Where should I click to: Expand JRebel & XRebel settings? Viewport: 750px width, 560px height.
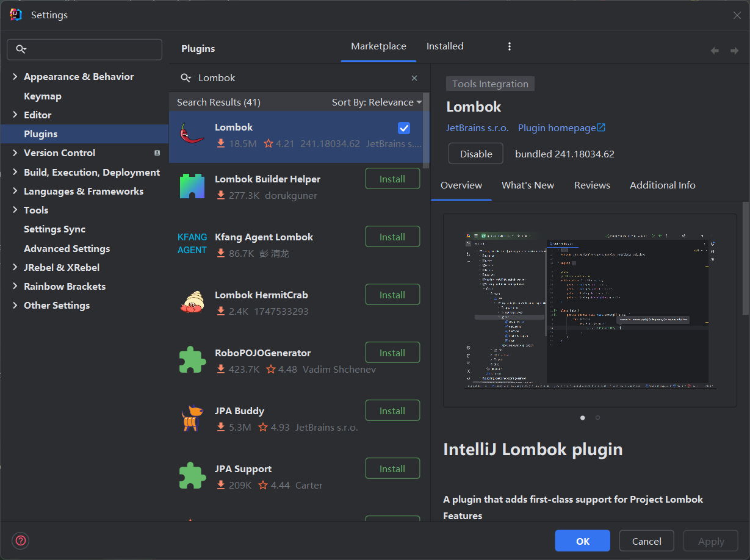click(x=15, y=267)
